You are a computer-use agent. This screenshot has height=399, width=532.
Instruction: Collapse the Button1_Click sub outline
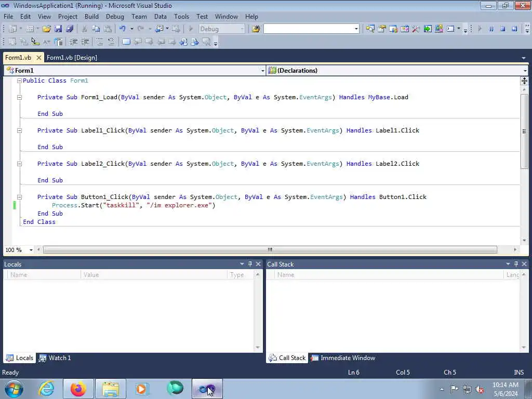pyautogui.click(x=19, y=197)
